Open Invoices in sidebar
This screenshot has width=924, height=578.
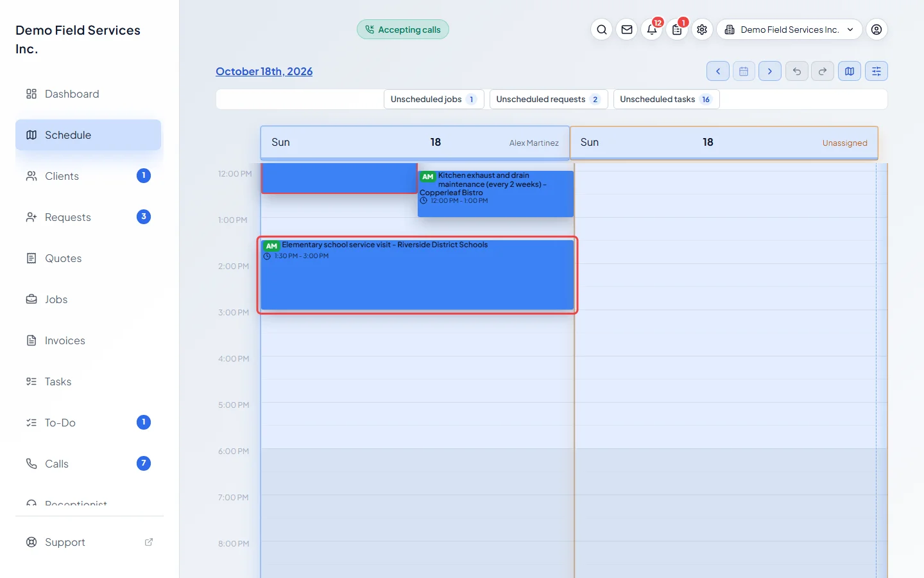tap(89, 340)
